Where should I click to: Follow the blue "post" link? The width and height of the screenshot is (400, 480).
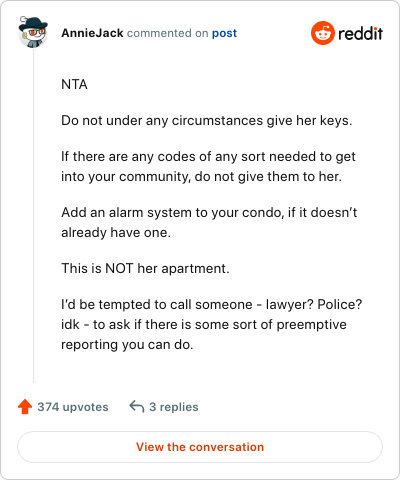(x=224, y=33)
